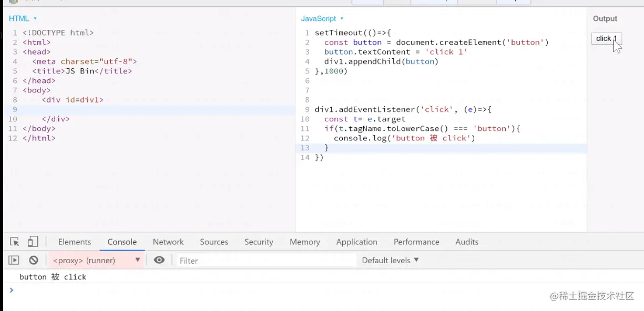Open the Security tab
This screenshot has height=311, width=644.
(259, 242)
